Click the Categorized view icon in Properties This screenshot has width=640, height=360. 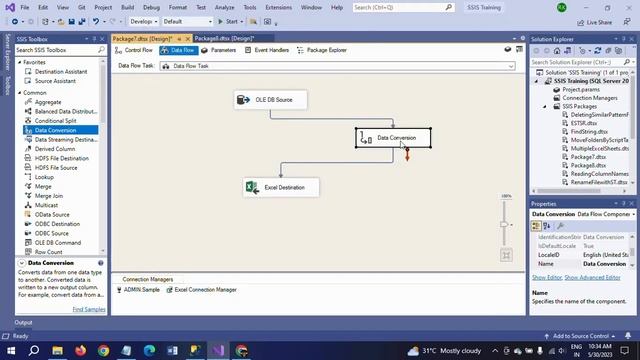click(x=536, y=226)
